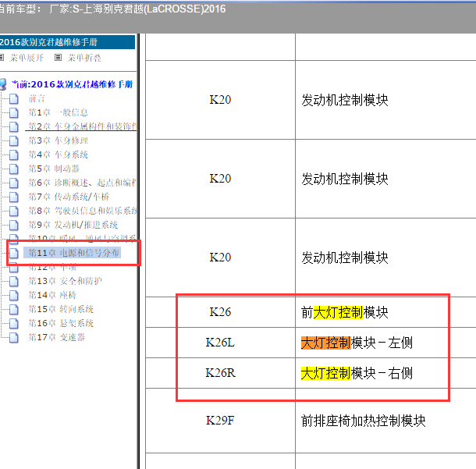Click table cell K26R
The image size is (476, 469).
click(x=220, y=373)
